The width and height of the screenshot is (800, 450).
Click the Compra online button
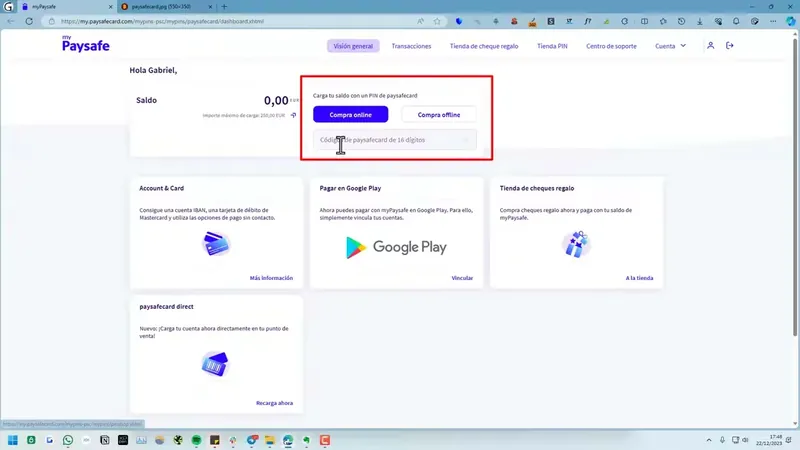(x=351, y=114)
